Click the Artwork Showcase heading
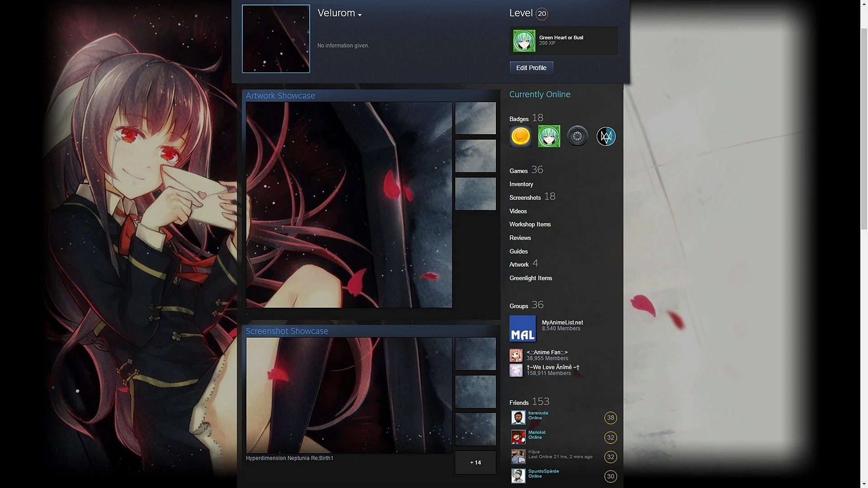 pyautogui.click(x=280, y=96)
